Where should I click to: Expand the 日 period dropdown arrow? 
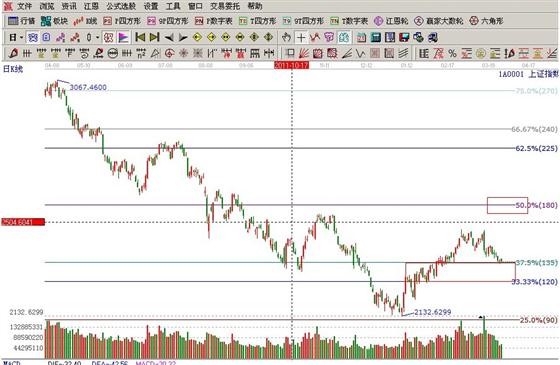(21, 37)
